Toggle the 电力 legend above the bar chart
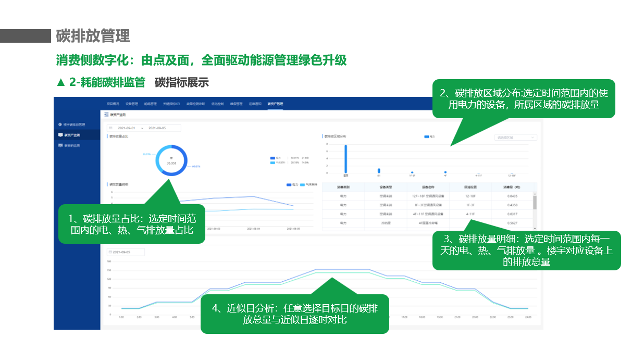The height and width of the screenshot is (362, 644). point(427,136)
